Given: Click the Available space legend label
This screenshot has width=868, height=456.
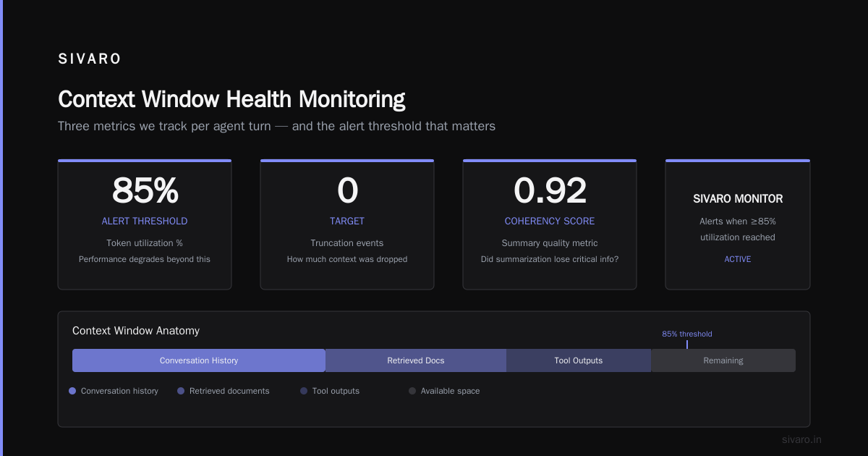Looking at the screenshot, I should (450, 391).
